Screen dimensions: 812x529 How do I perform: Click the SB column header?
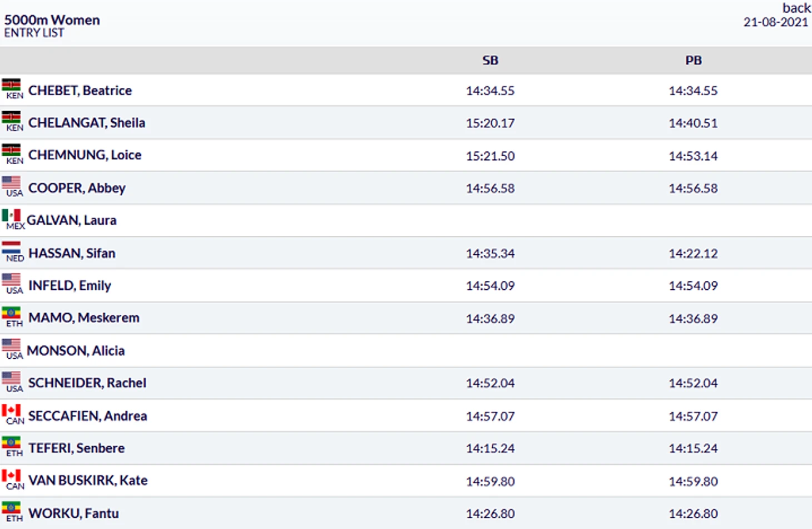click(x=490, y=61)
